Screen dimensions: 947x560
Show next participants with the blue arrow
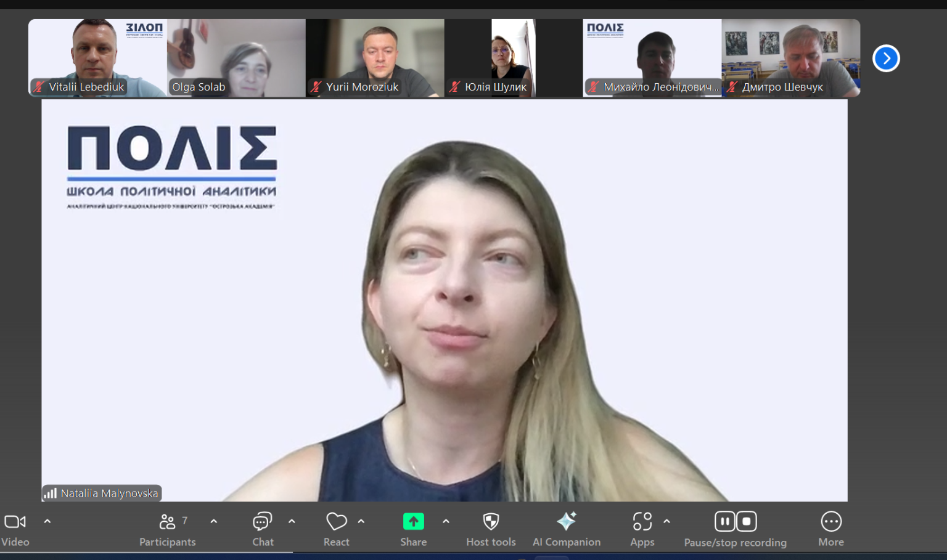click(x=886, y=59)
